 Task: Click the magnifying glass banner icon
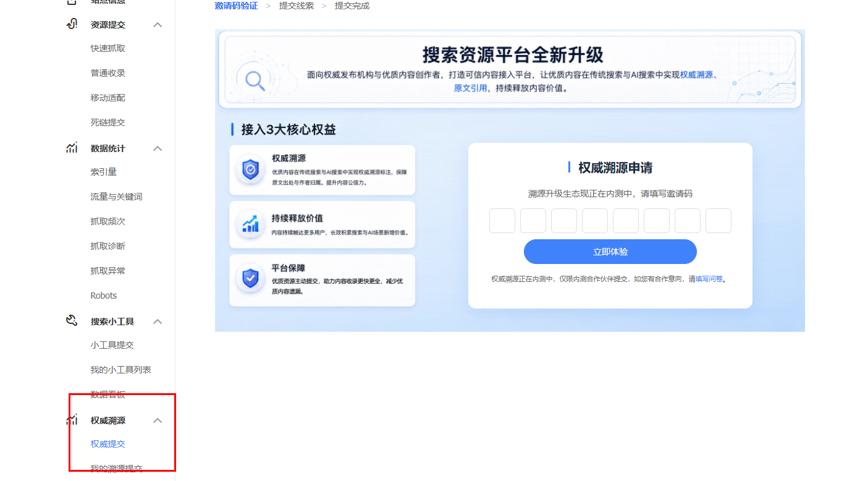point(255,80)
